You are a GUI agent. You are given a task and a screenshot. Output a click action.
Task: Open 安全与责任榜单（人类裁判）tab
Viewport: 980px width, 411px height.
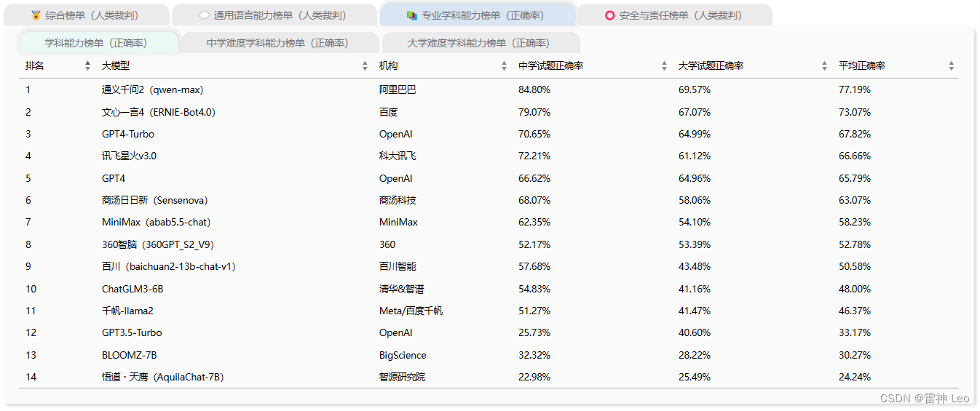pyautogui.click(x=674, y=15)
